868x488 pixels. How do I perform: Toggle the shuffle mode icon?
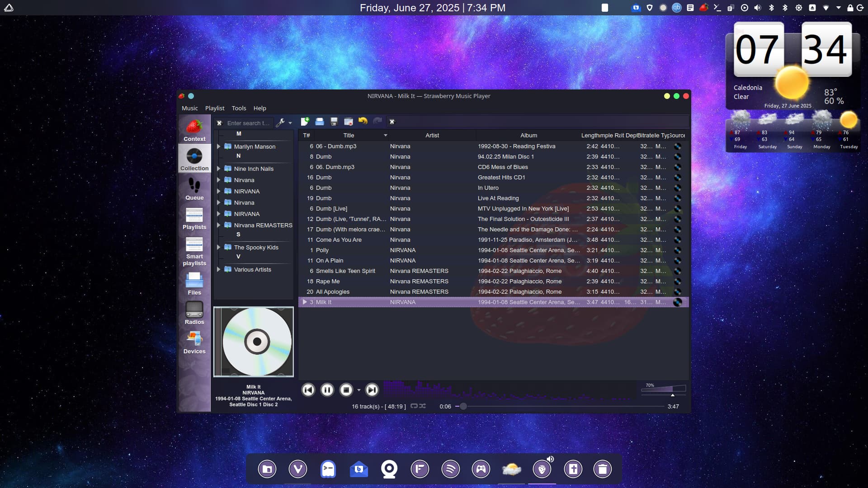(x=423, y=406)
